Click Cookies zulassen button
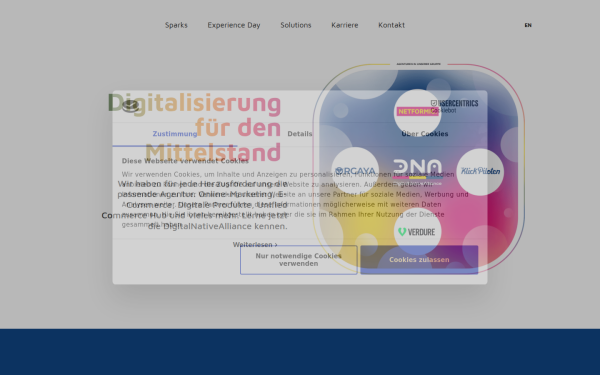 click(419, 260)
